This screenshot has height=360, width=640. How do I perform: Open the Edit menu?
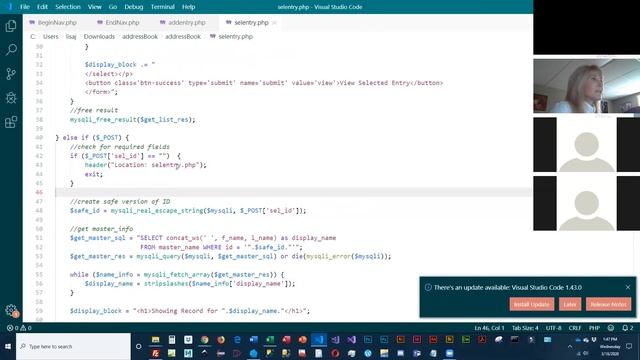point(42,7)
